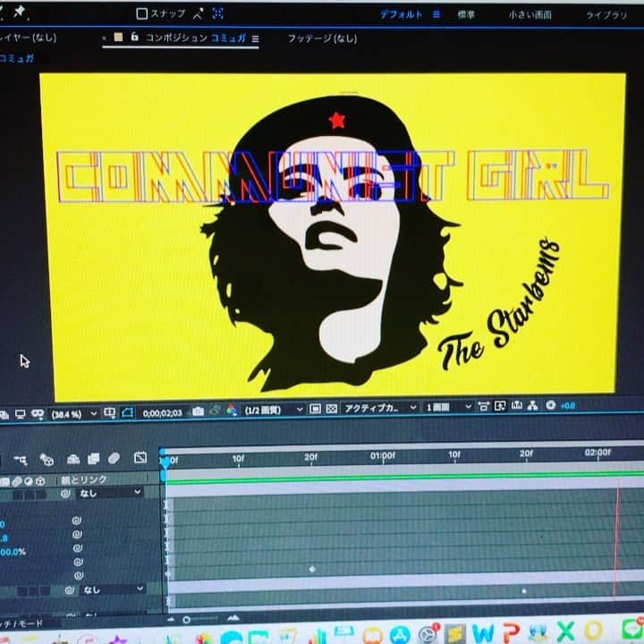Select the コミュガ breadcrumb in the viewer
This screenshot has width=644, height=644.
tap(16, 58)
